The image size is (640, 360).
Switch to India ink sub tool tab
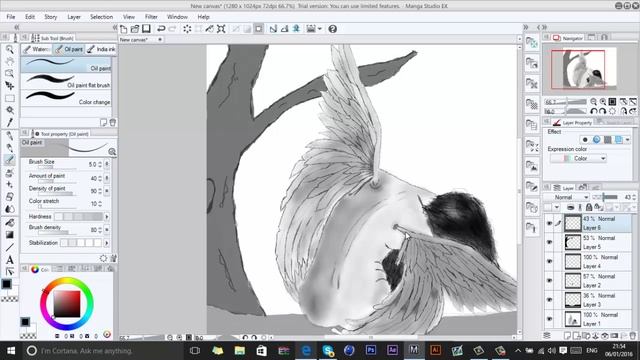point(101,49)
